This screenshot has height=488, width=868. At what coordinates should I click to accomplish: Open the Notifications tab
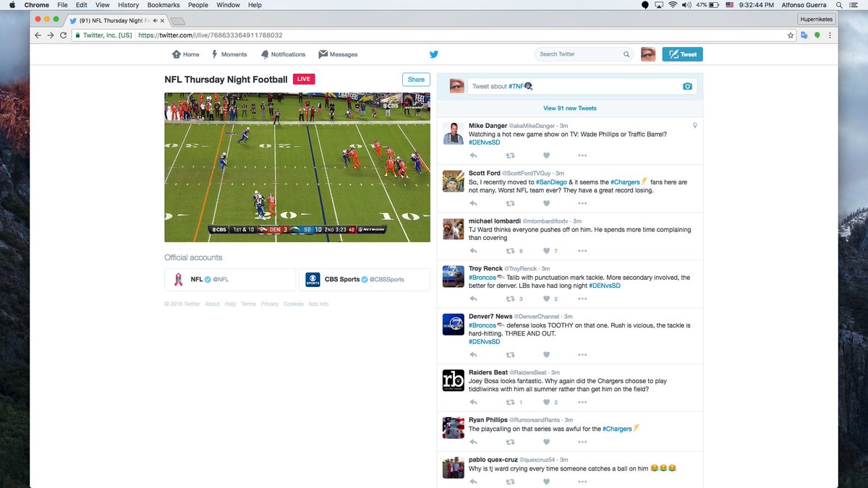[283, 54]
